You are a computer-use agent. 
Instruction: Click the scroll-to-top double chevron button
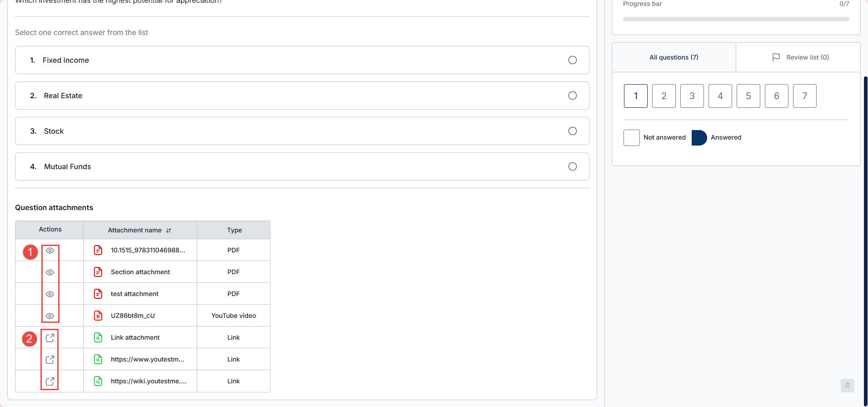click(847, 385)
